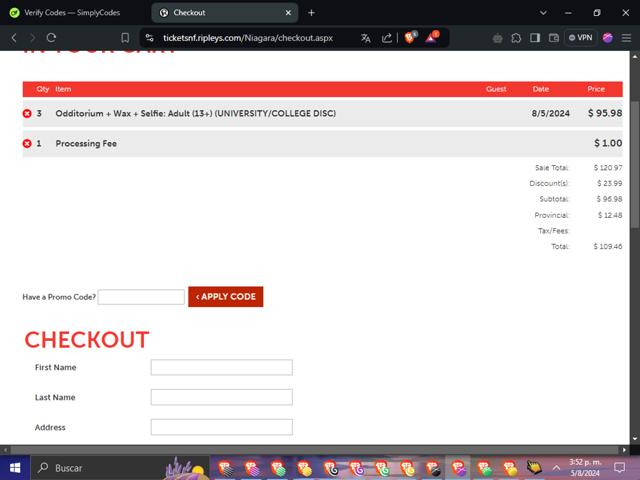Open the Buscar search box in taskbar
Viewport: 640px width, 480px height.
[118, 468]
